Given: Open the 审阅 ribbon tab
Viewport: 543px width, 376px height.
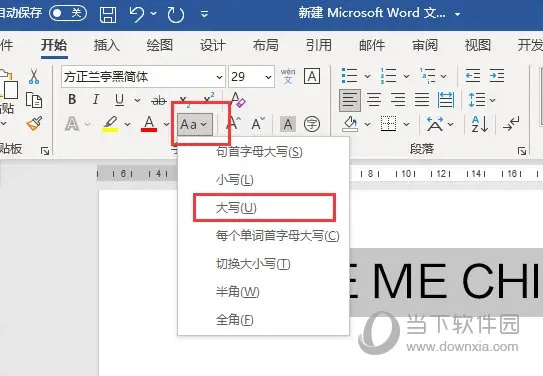Looking at the screenshot, I should point(425,45).
